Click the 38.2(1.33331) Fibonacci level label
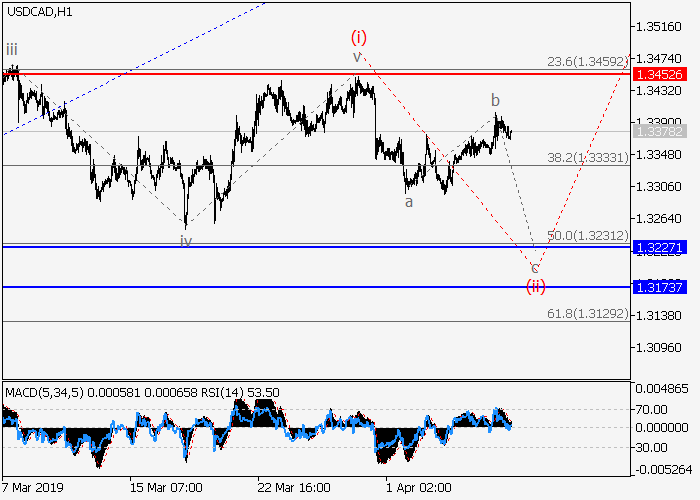Viewport: 700px width, 500px height. click(587, 157)
